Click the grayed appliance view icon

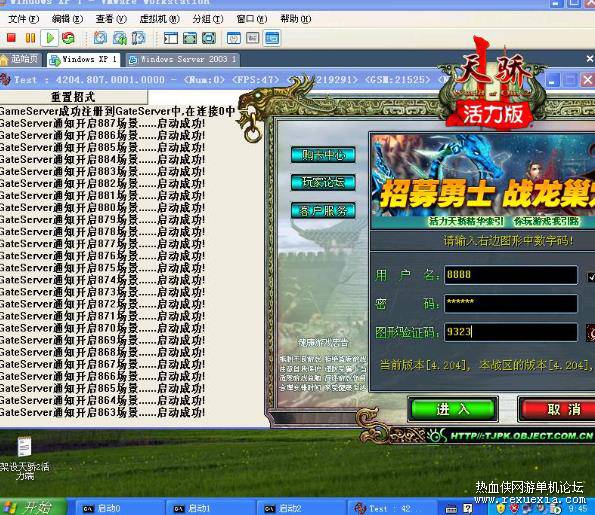pyautogui.click(x=253, y=38)
